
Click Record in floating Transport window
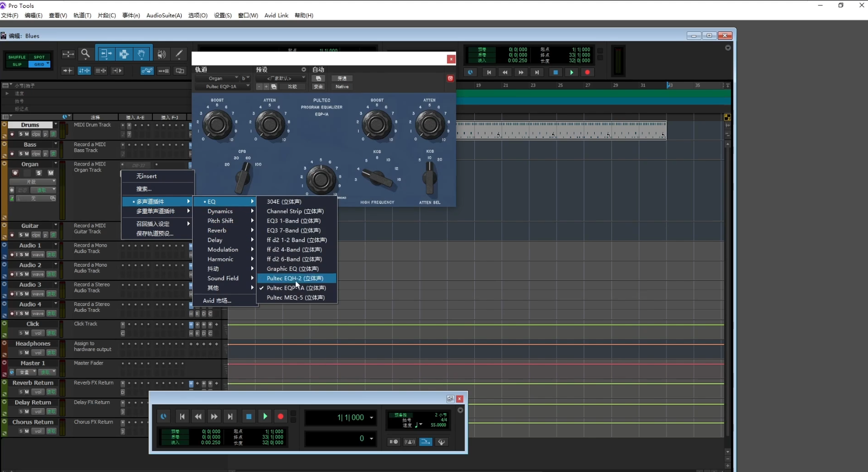tap(281, 416)
